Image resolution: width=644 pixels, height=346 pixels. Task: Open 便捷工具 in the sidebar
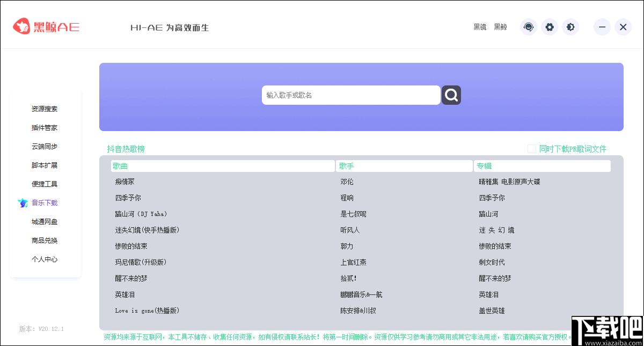(45, 184)
